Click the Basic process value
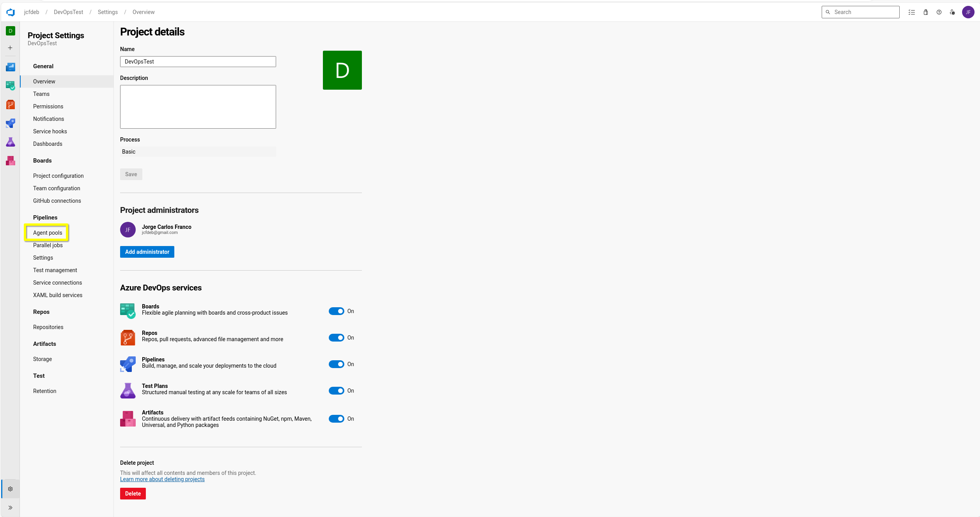 tap(198, 152)
